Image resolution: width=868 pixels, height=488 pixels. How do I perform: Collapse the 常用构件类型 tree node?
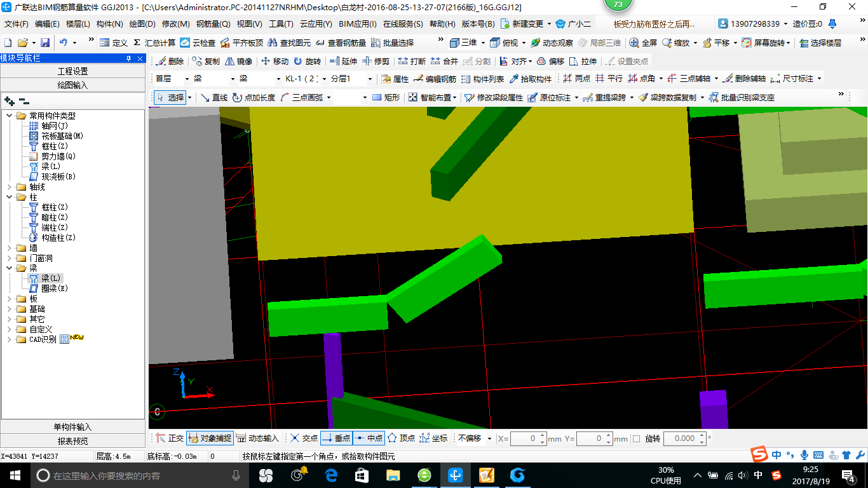coord(10,116)
